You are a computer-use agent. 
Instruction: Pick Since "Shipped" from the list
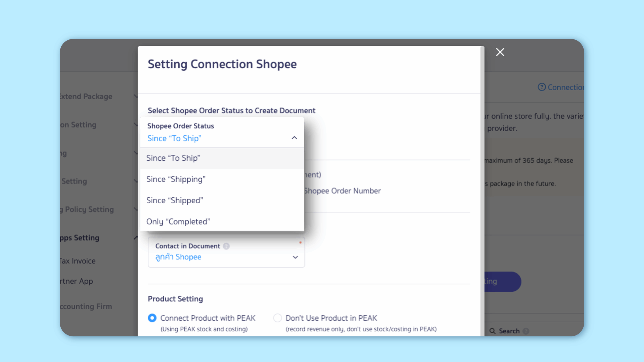coord(175,201)
